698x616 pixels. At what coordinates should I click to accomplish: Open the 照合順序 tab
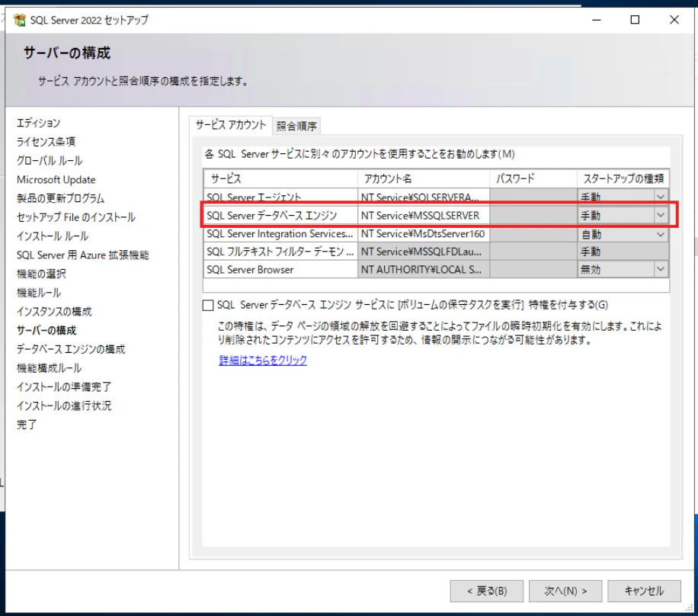click(x=296, y=127)
